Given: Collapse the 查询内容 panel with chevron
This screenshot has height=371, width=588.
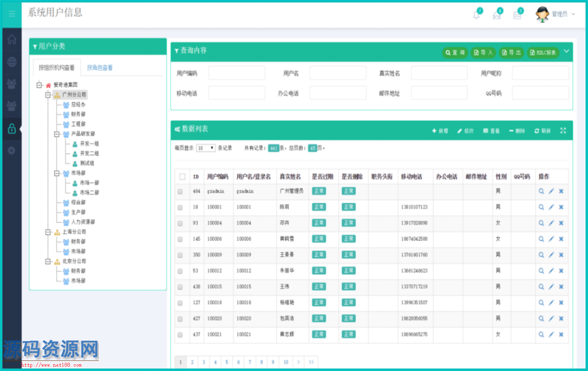Looking at the screenshot, I should click(566, 51).
